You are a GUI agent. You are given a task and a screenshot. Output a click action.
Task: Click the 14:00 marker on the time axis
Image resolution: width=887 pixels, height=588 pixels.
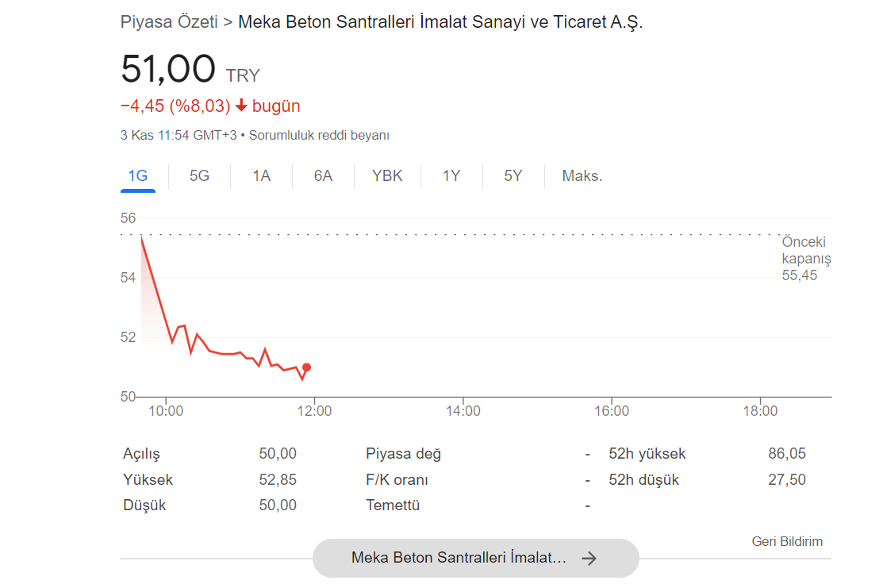(463, 411)
